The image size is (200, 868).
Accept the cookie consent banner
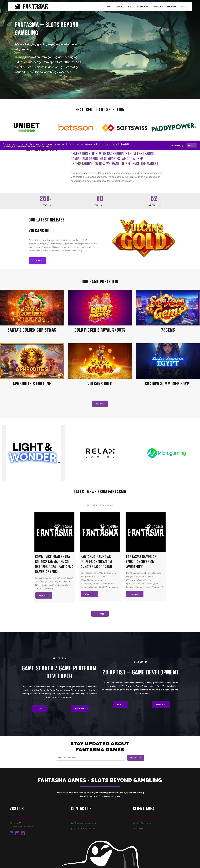click(x=191, y=145)
